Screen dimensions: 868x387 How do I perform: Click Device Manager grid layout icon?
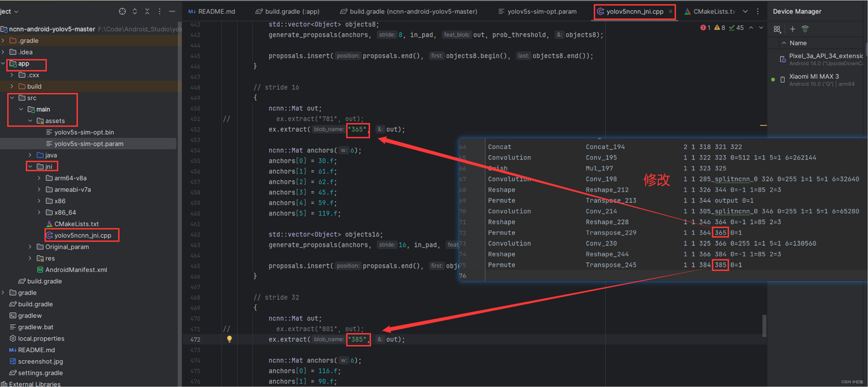(777, 29)
